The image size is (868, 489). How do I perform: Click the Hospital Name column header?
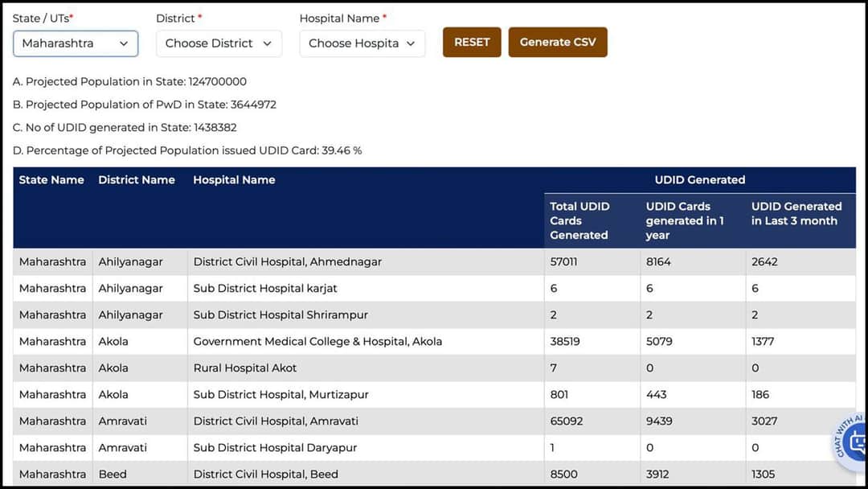[234, 180]
